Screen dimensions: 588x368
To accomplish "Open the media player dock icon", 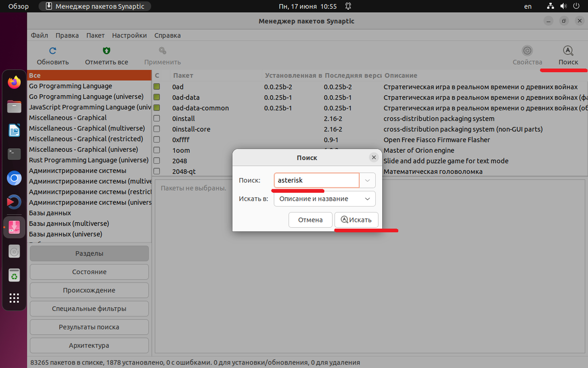I will 14,202.
